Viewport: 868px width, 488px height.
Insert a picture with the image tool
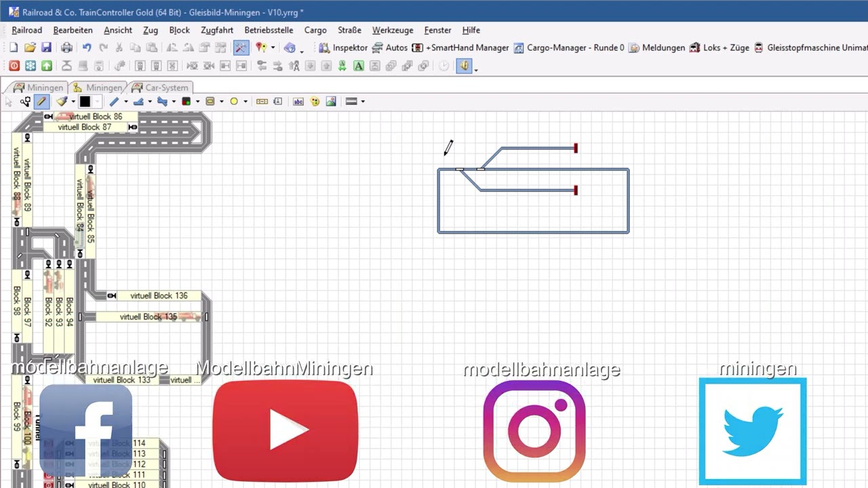[x=331, y=102]
